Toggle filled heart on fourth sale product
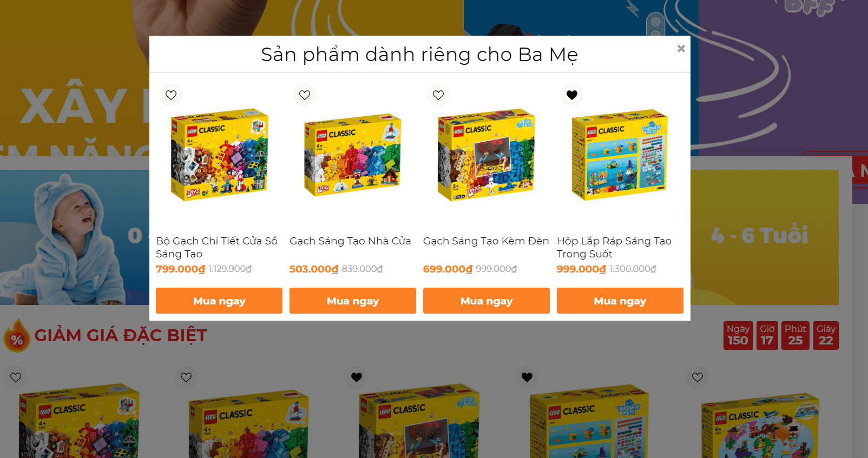 click(x=527, y=377)
